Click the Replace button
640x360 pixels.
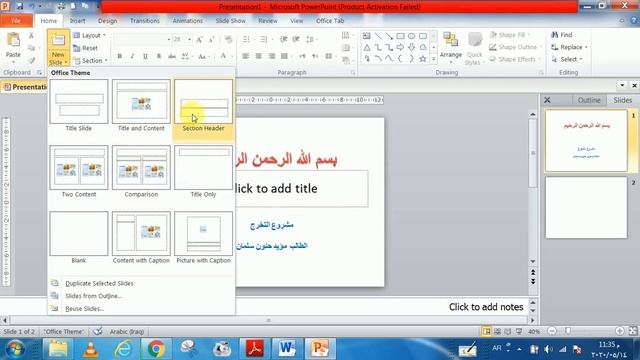point(569,47)
